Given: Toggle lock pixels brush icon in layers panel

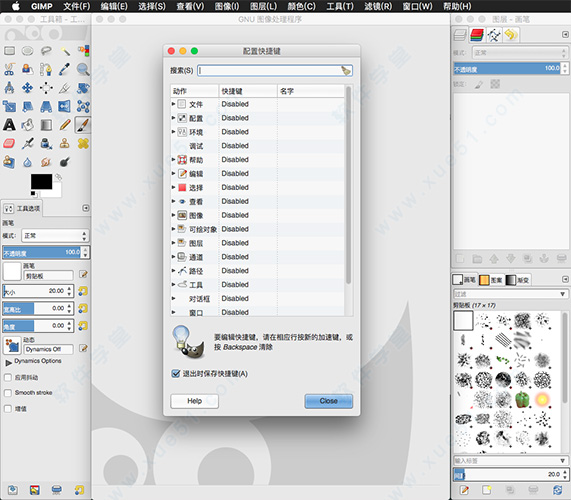Looking at the screenshot, I should pyautogui.click(x=479, y=84).
